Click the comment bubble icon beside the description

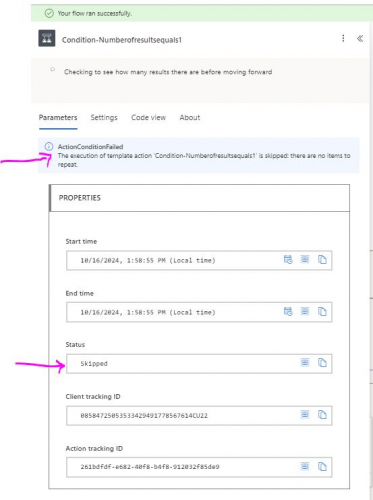52,69
